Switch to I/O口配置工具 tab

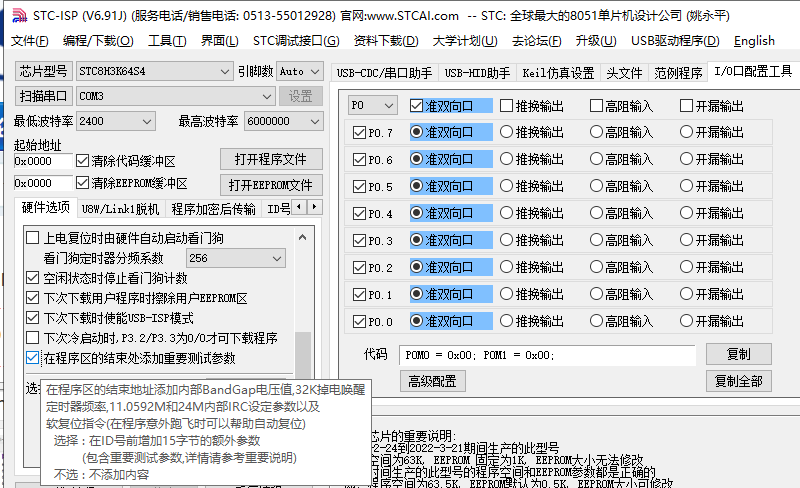(753, 71)
